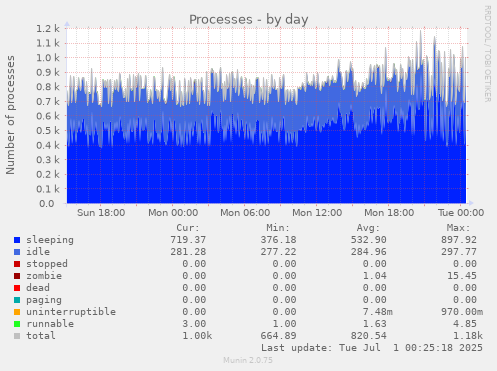Click the 'Mon 12:00' x-axis label

tap(317, 213)
